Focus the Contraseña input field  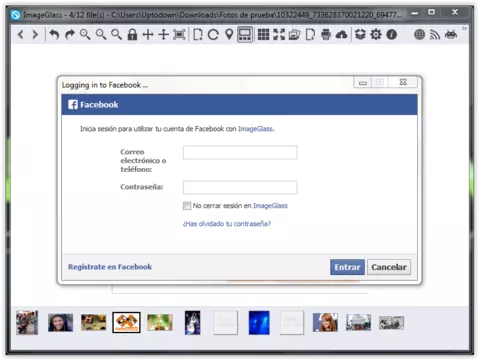click(240, 187)
